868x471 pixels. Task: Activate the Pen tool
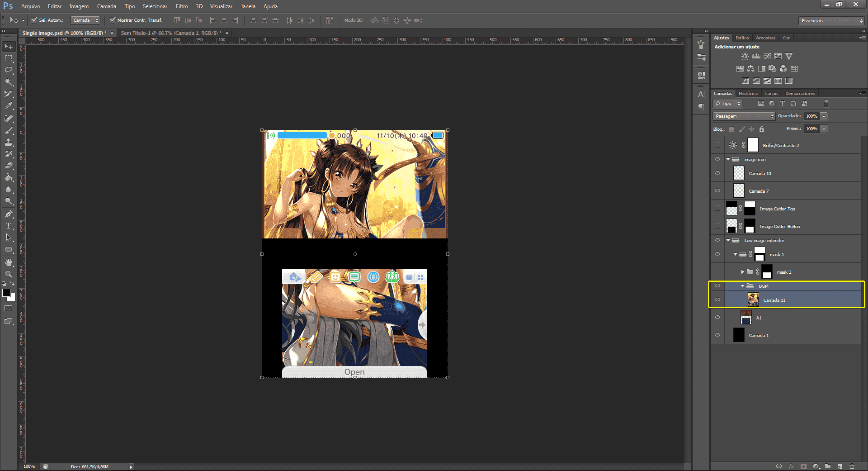click(9, 214)
